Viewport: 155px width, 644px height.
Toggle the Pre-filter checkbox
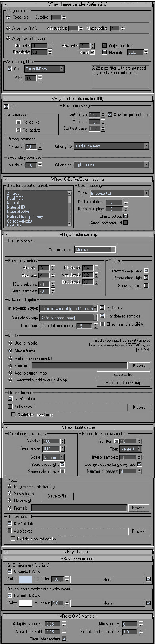(x=116, y=441)
